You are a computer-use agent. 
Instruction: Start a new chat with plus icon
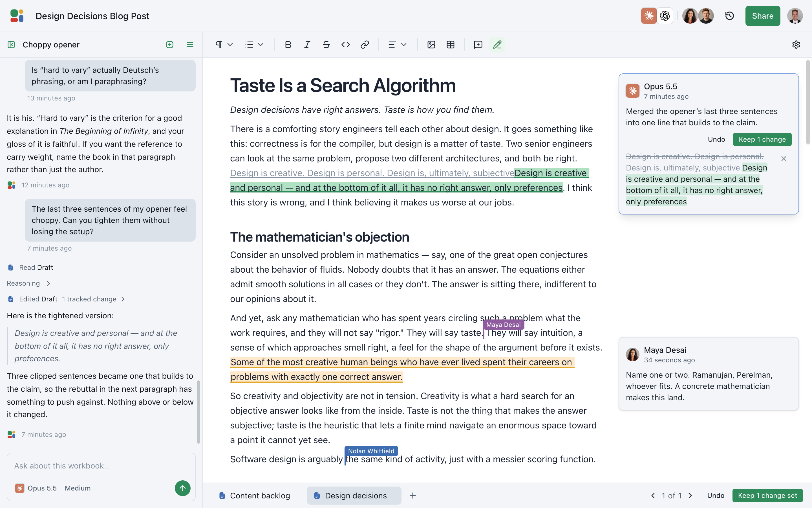pyautogui.click(x=170, y=45)
